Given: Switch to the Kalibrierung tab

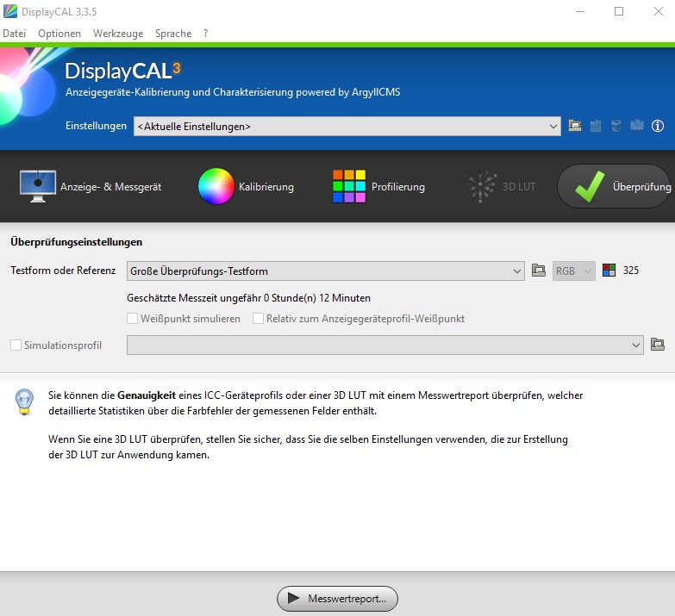Looking at the screenshot, I should [247, 187].
